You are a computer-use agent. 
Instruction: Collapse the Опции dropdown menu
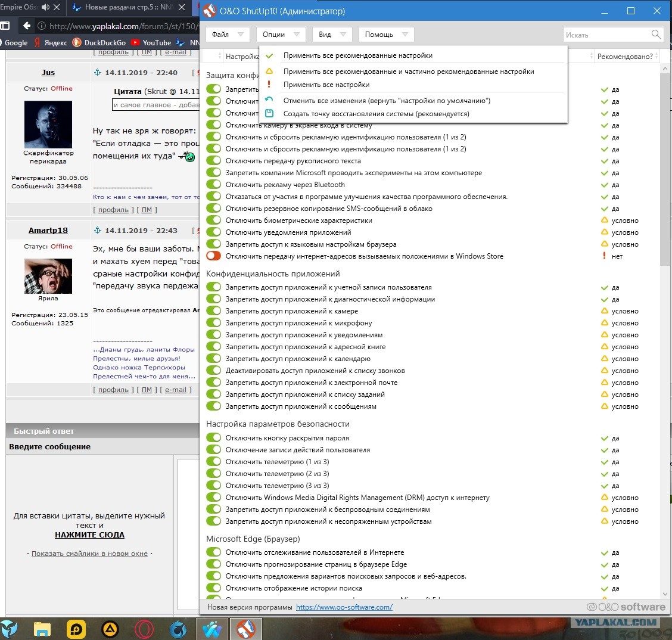pos(281,35)
